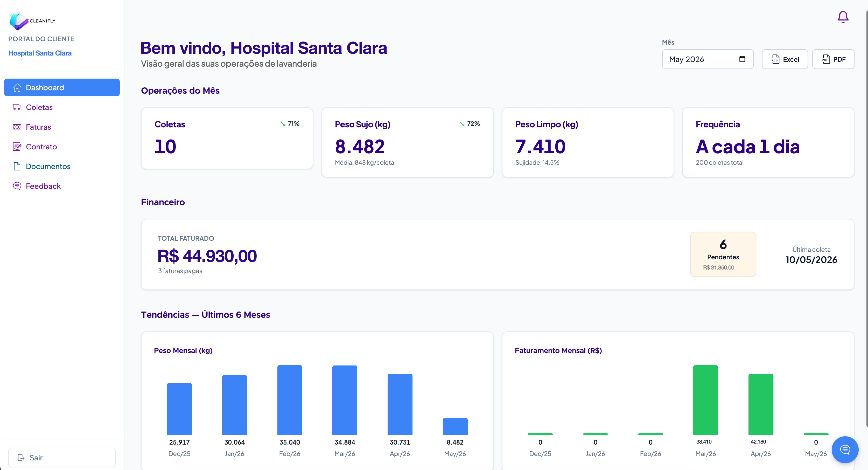This screenshot has height=470, width=868.
Task: Click the R$ 31.850,00 pending amount
Action: coord(718,267)
